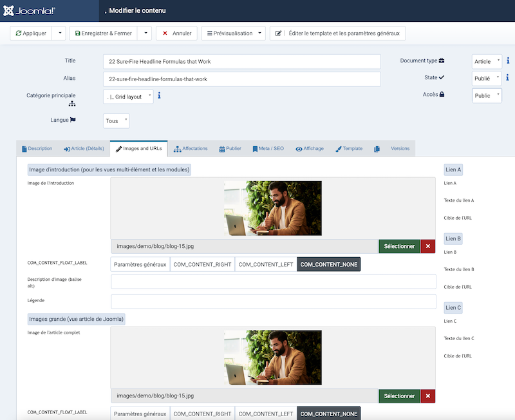Select Paramètres généraux for full article image float
Image resolution: width=515 pixels, height=420 pixels.
140,414
